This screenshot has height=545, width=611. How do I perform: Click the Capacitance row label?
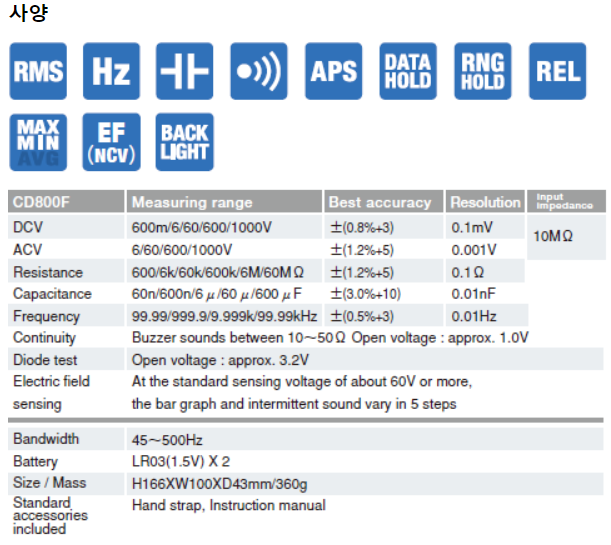[52, 294]
